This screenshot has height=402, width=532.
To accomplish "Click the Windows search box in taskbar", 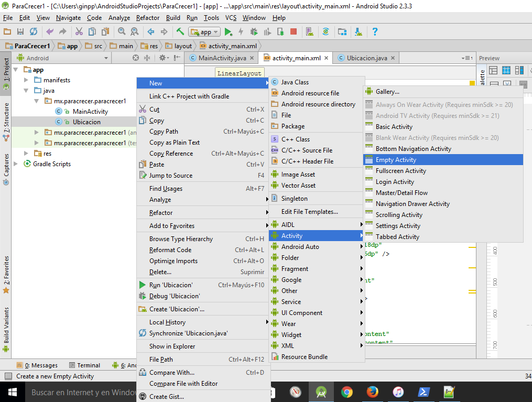I will pos(81,392).
